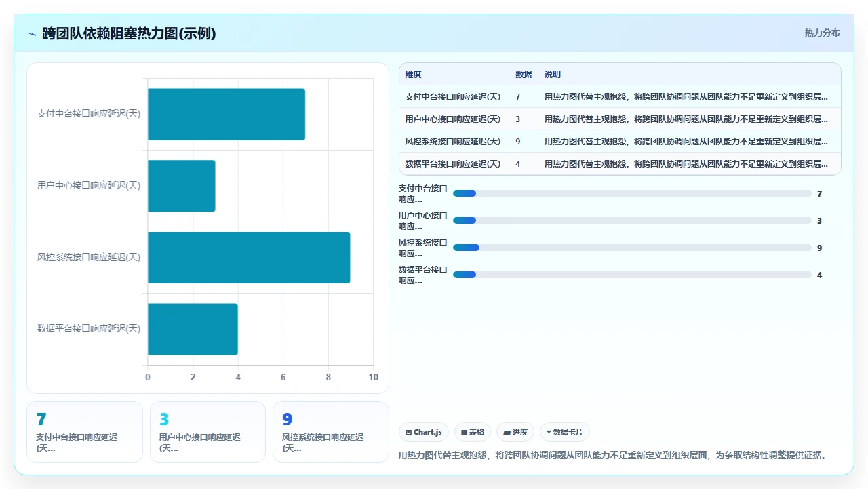Click the title 跨团队依赖阻塞热力图(示例)
Viewport: 868px width, 489px height.
(x=129, y=33)
